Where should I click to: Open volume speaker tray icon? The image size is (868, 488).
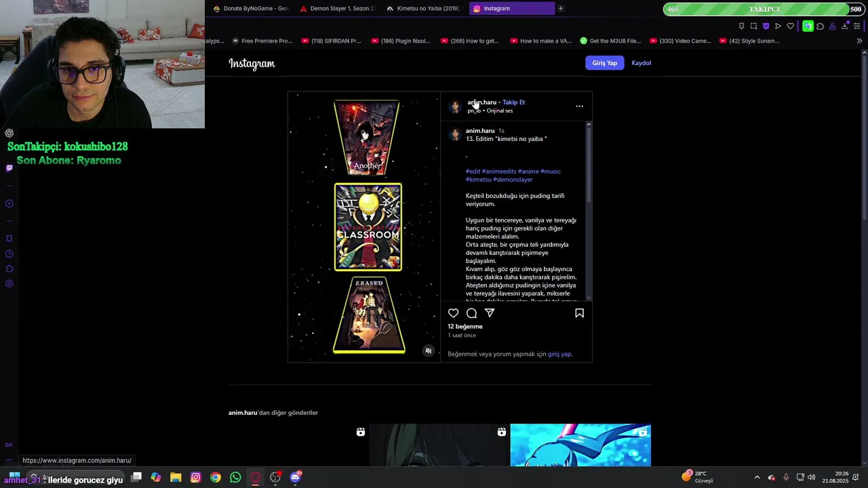click(812, 477)
